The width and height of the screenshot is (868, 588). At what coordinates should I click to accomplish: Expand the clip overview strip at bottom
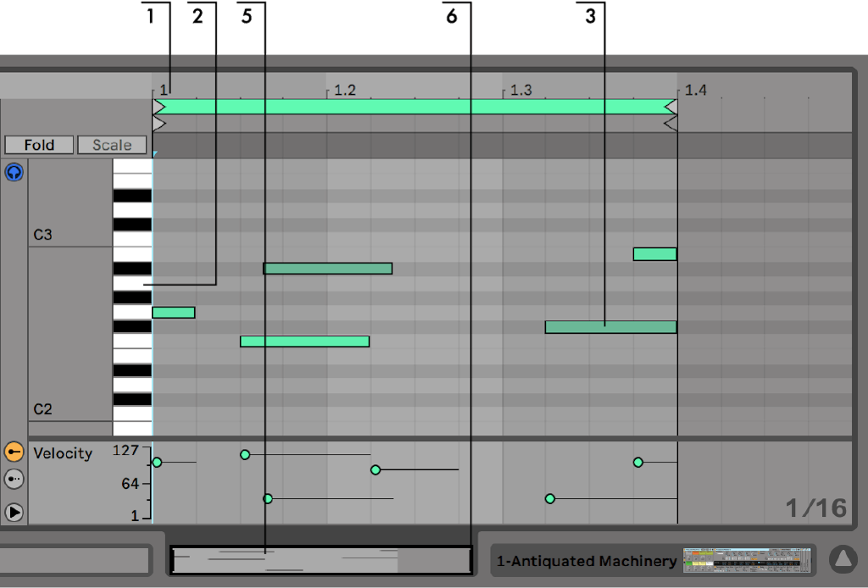tap(320, 560)
